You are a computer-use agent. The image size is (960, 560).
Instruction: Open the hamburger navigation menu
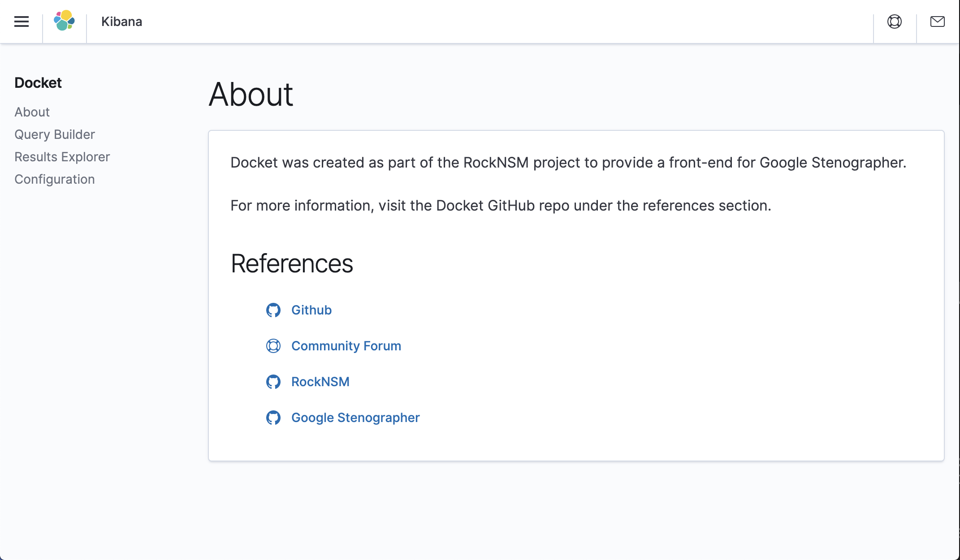click(x=21, y=22)
